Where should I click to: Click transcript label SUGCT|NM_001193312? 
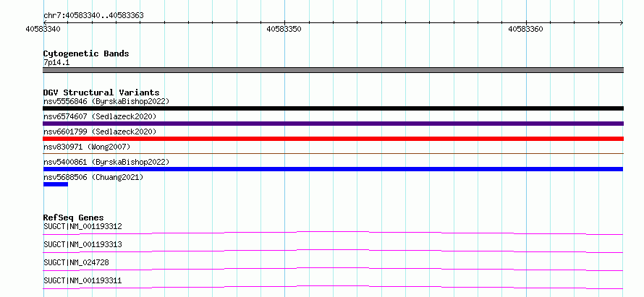(82, 226)
